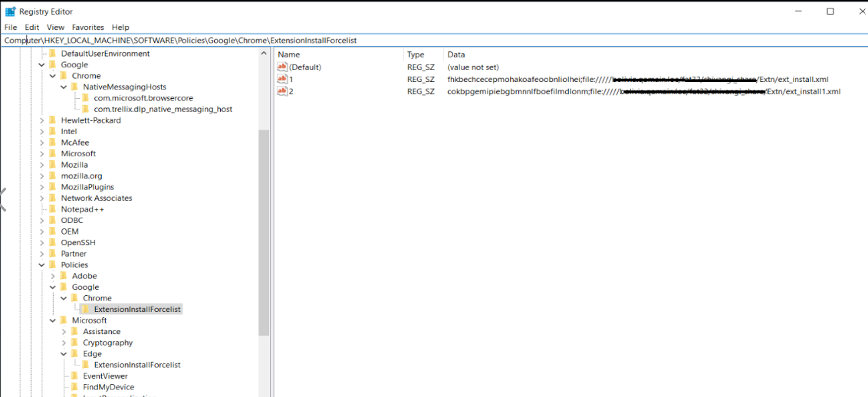Collapse the Policies key
Screen dimensions: 868x397
41,264
